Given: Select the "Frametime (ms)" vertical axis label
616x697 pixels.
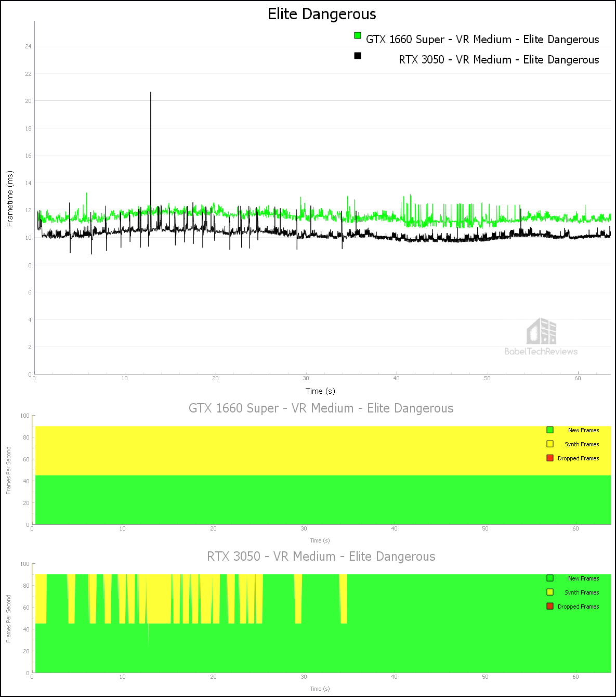Looking at the screenshot, I should (x=10, y=199).
